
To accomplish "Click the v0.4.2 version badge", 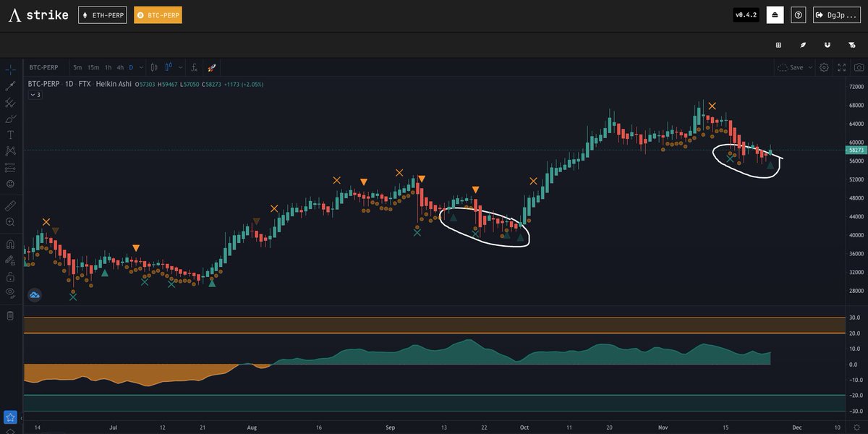I will 746,14.
